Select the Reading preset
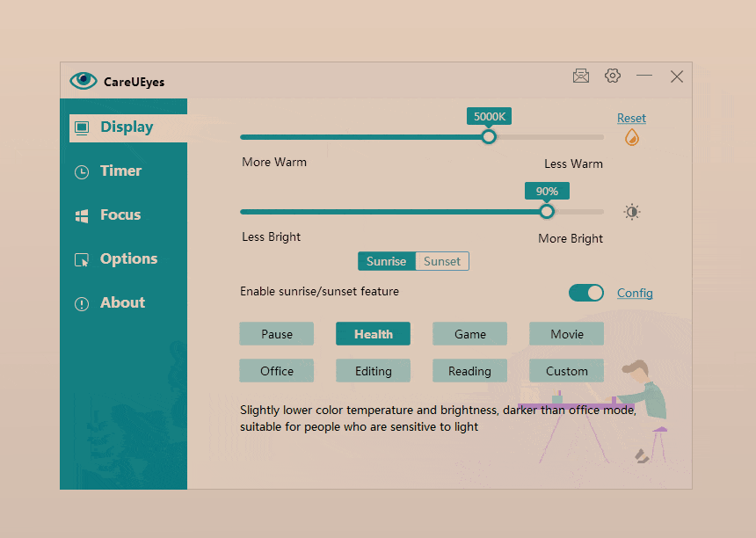756x538 pixels. (470, 371)
